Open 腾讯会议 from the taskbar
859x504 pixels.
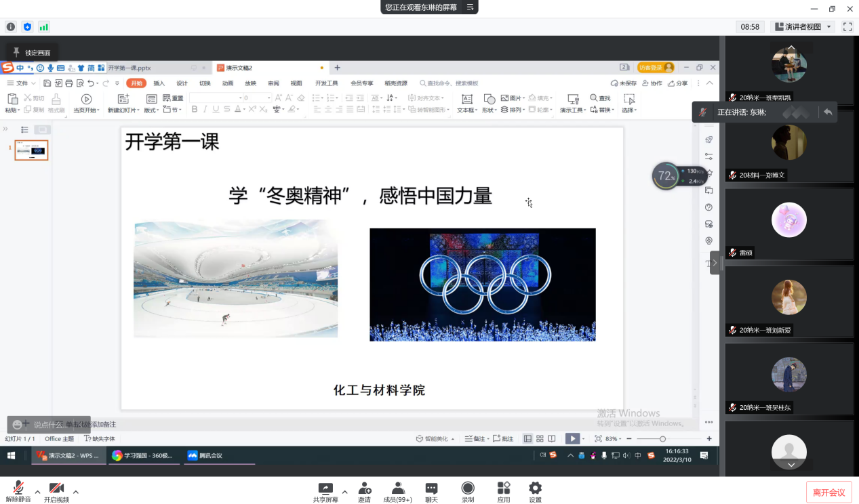click(x=219, y=455)
